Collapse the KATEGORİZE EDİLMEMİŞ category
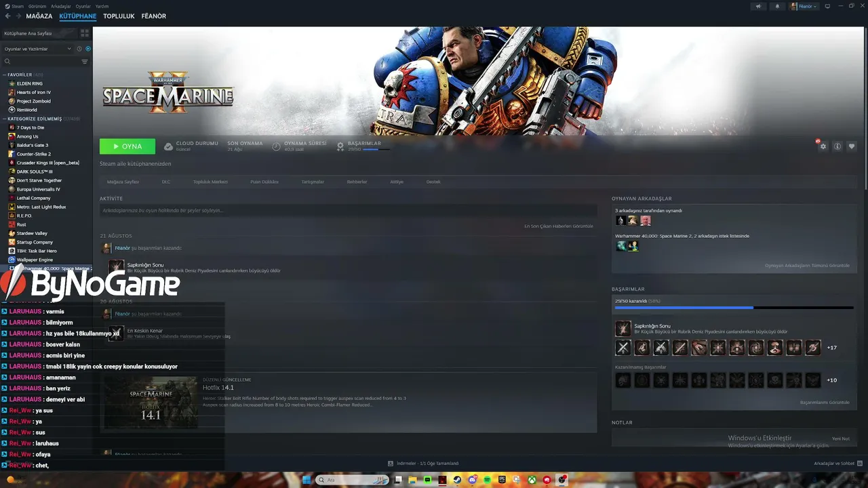 [x=5, y=119]
